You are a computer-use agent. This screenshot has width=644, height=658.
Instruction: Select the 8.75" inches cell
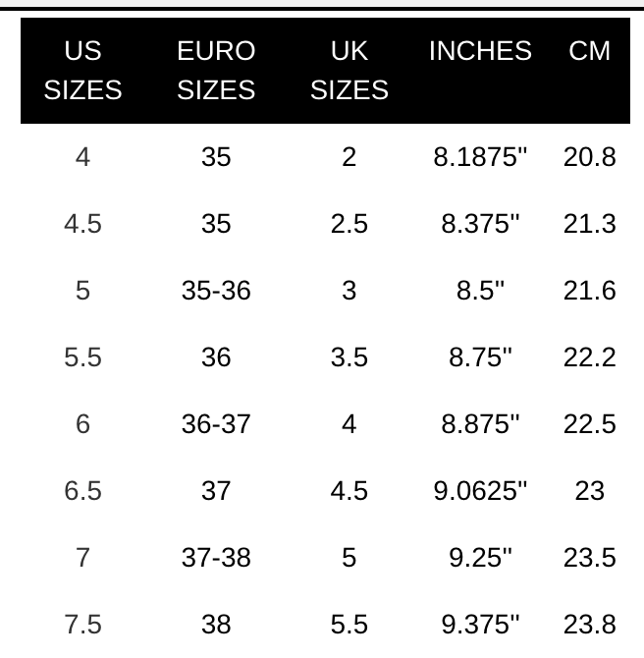coord(480,357)
